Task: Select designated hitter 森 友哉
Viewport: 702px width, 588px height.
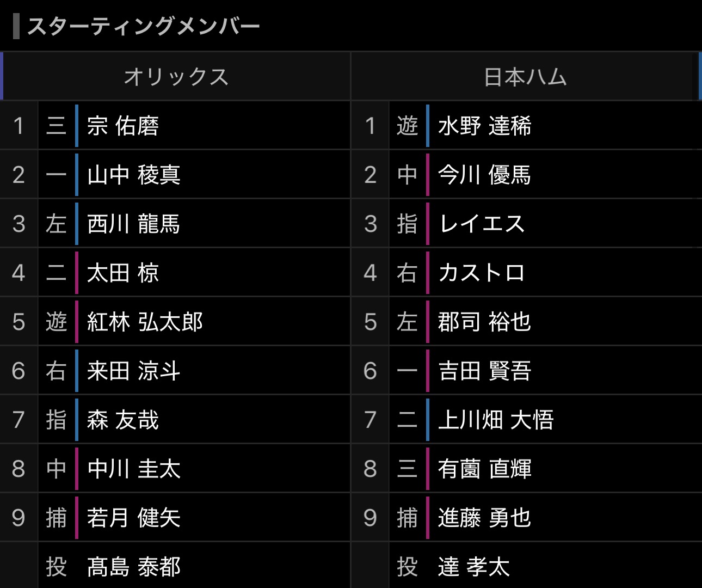Action: click(123, 420)
